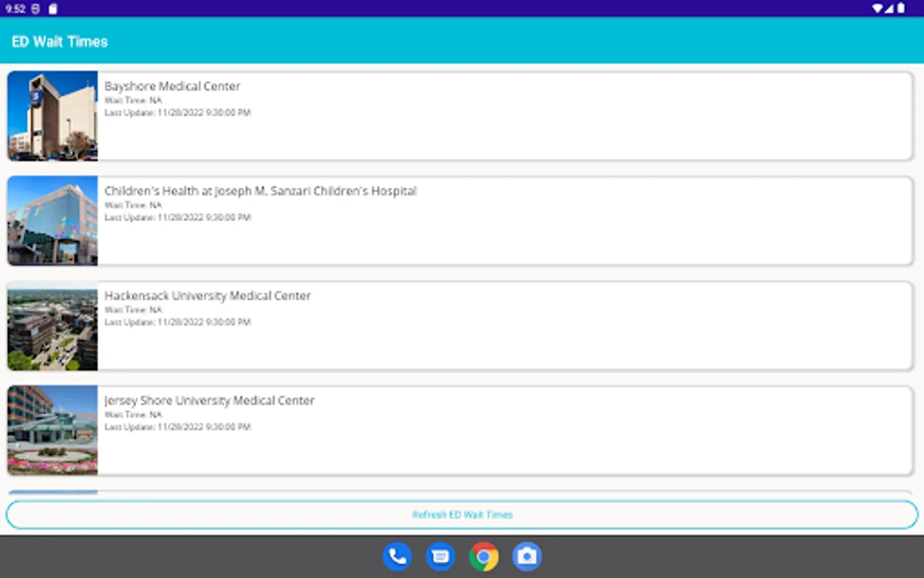The width and height of the screenshot is (924, 578).
Task: Tap the ED Wait Times header title
Action: coord(60,42)
